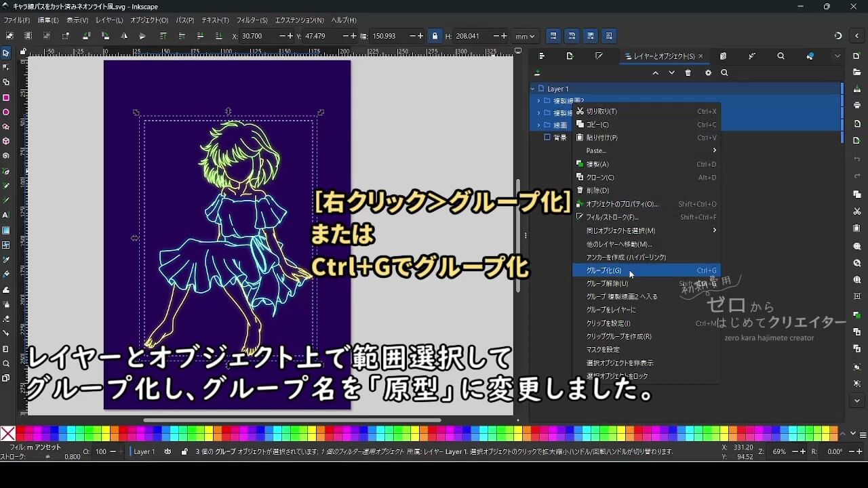Click the search icon in the layers panel
The image size is (868, 488).
tap(724, 73)
